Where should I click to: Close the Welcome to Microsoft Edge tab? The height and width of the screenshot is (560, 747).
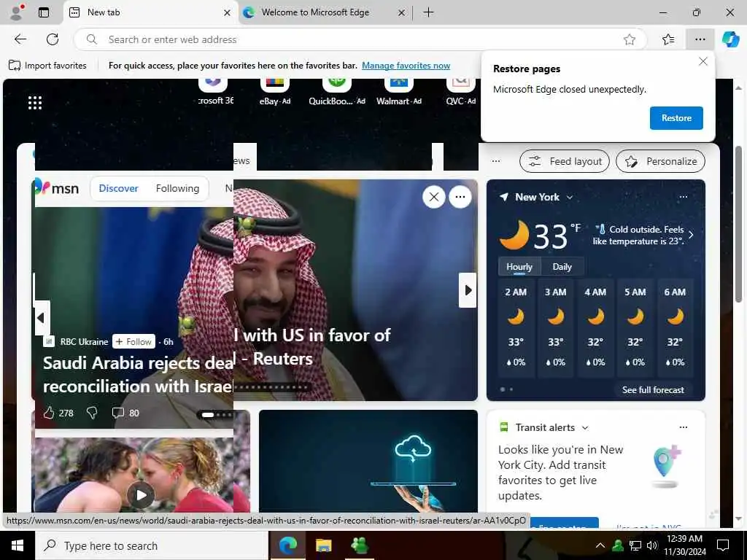(x=402, y=13)
